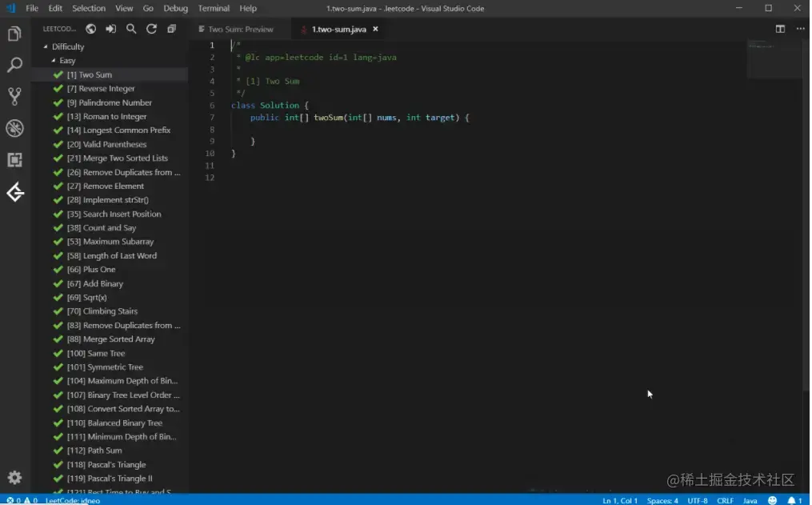Open the Explorer view in activity bar
This screenshot has height=505, width=812.
pyautogui.click(x=14, y=34)
